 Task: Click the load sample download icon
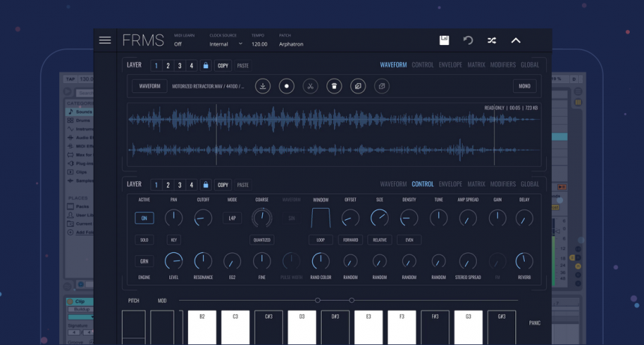click(263, 86)
